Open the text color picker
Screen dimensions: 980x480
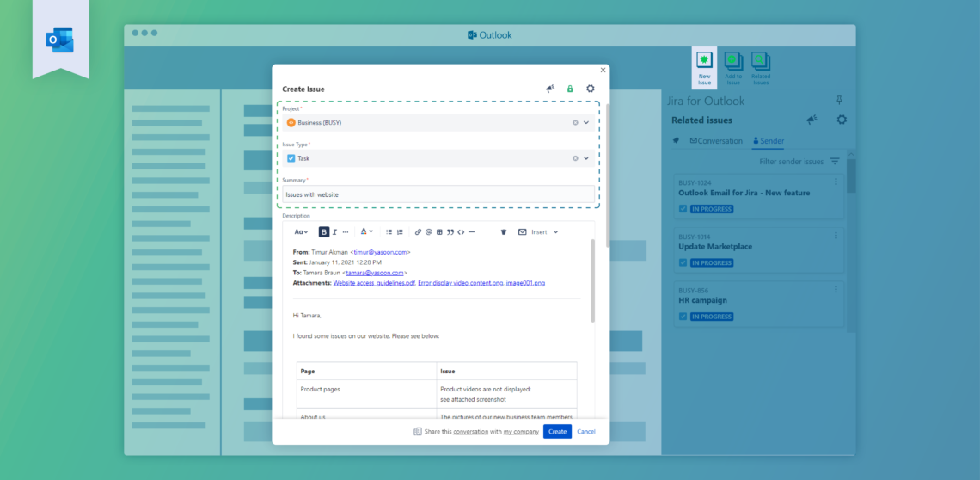[x=366, y=231]
